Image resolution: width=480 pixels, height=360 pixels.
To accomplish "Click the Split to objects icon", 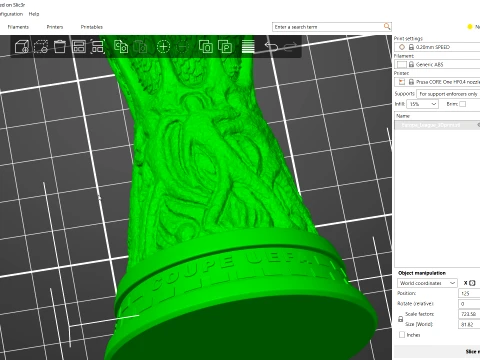I will point(206,47).
